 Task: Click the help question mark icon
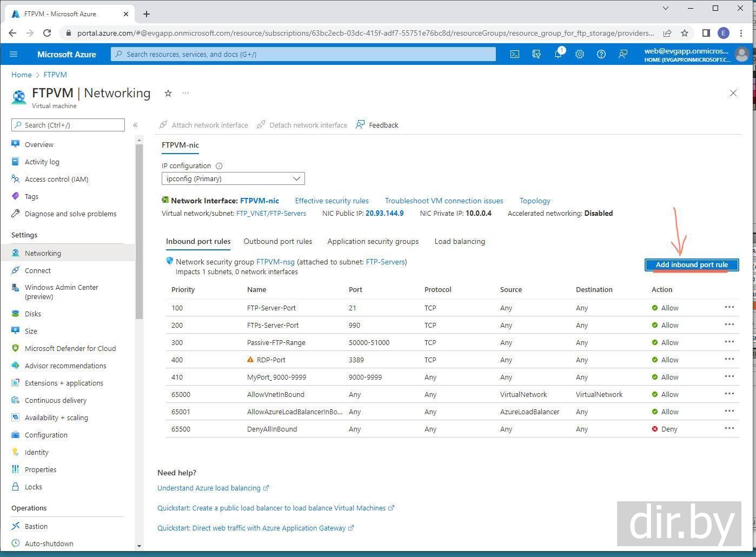[x=601, y=54]
